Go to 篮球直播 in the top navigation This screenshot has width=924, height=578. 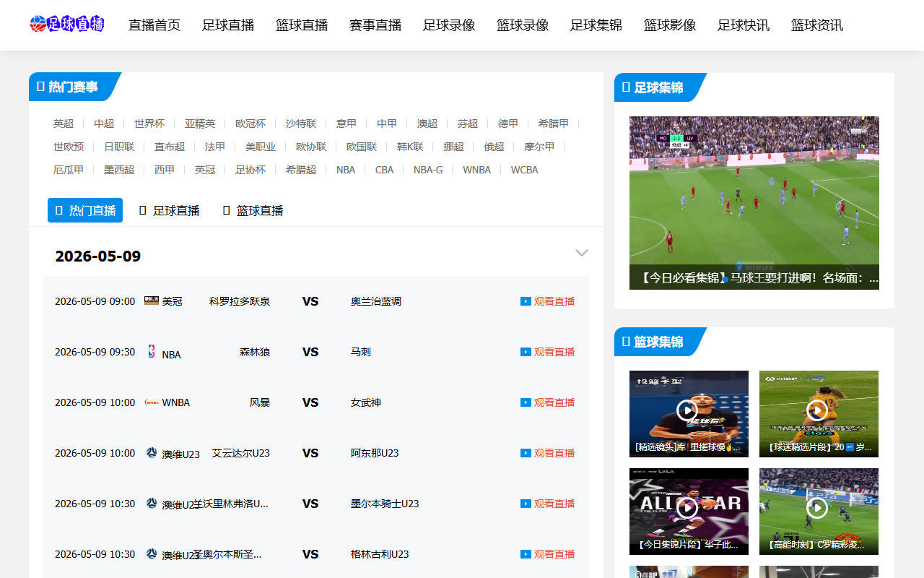302,25
